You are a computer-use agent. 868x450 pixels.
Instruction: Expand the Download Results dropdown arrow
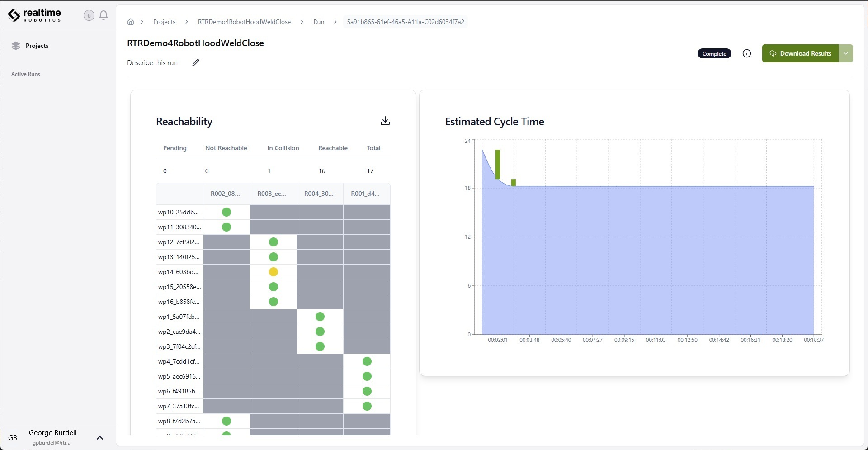tap(845, 53)
